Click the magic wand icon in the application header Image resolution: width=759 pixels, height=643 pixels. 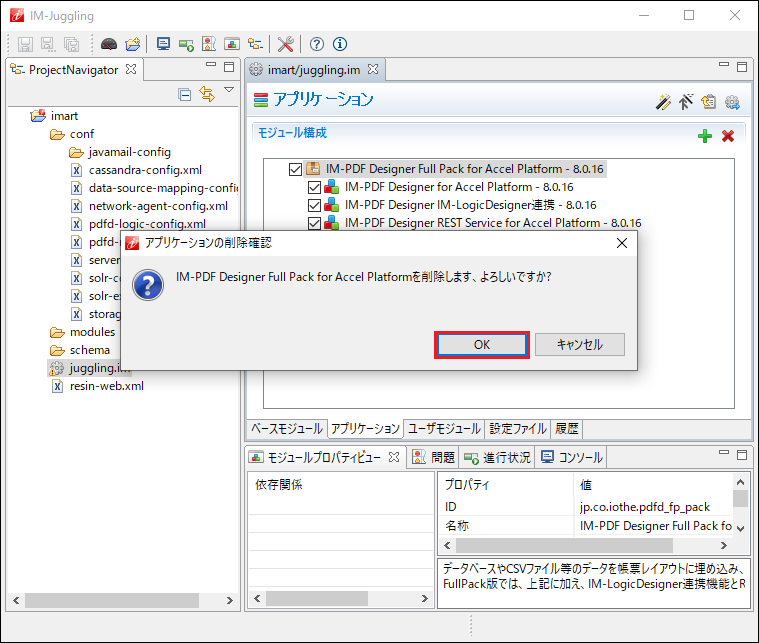pos(663,102)
